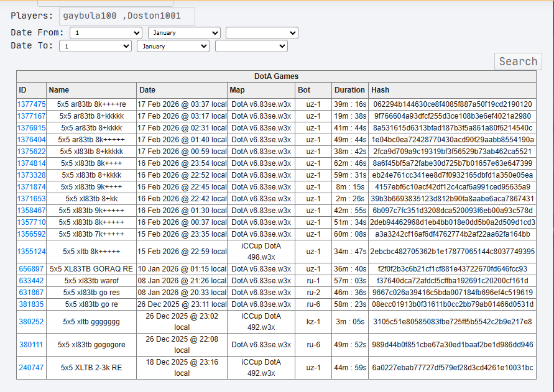Click bot cell 'kz-1'
Viewport: 554px width, 392px height.
pos(313,322)
